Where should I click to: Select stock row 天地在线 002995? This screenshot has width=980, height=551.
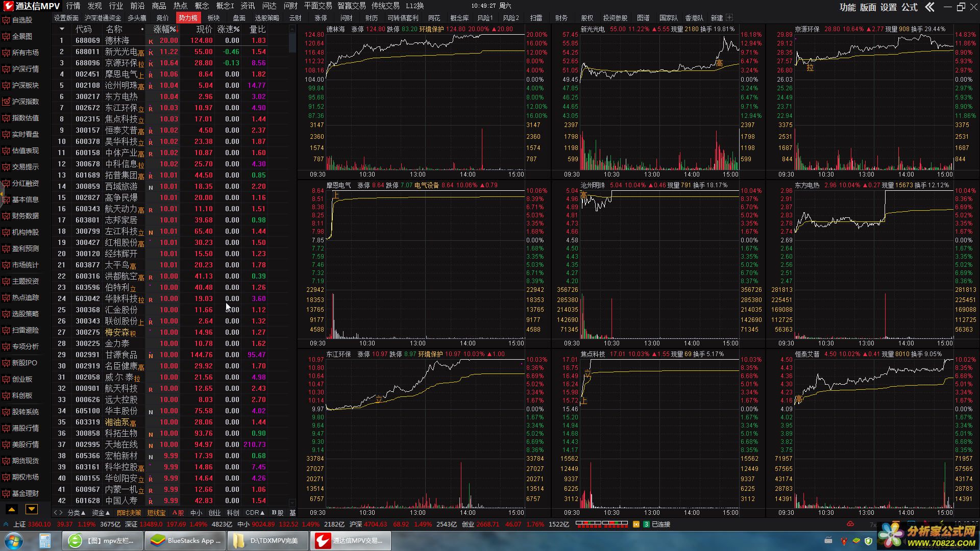[x=171, y=444]
